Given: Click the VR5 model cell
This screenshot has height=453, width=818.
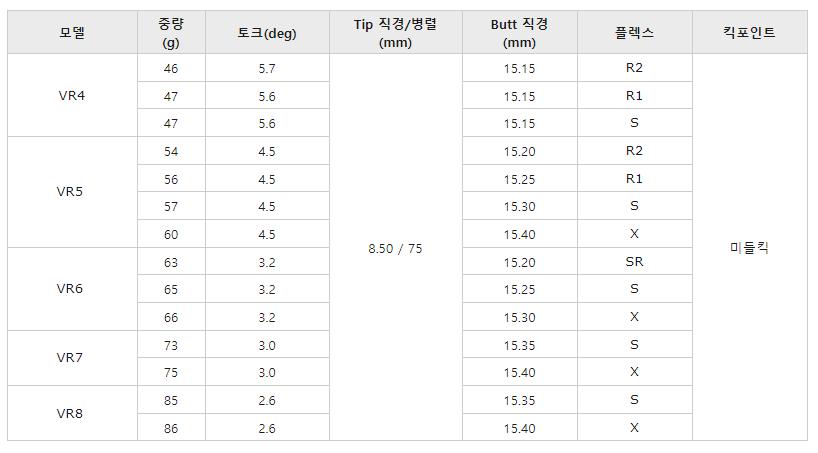Looking at the screenshot, I should point(72,192).
